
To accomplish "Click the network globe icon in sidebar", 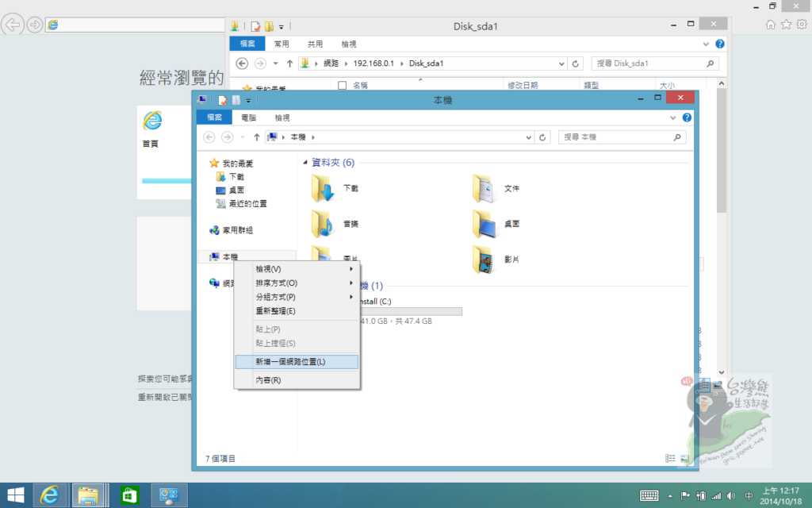I will coord(214,283).
